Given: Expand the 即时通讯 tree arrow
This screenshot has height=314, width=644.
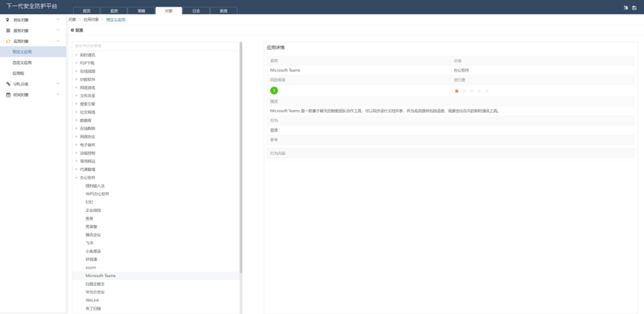Looking at the screenshot, I should coord(77,54).
